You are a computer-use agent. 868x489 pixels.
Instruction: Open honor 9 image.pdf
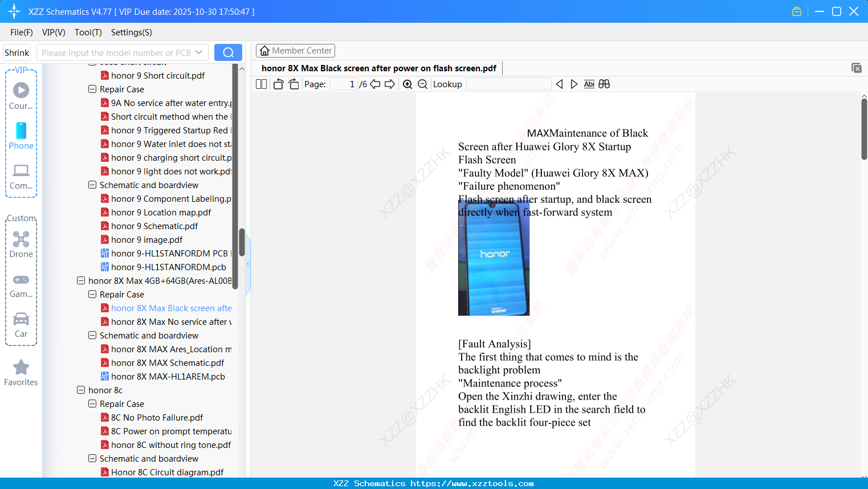point(141,239)
